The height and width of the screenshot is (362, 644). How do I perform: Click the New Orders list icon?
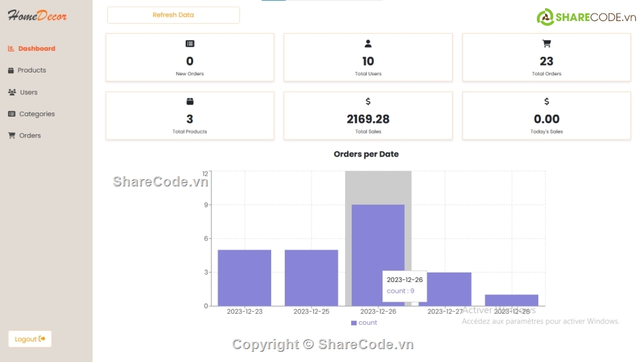pyautogui.click(x=190, y=44)
